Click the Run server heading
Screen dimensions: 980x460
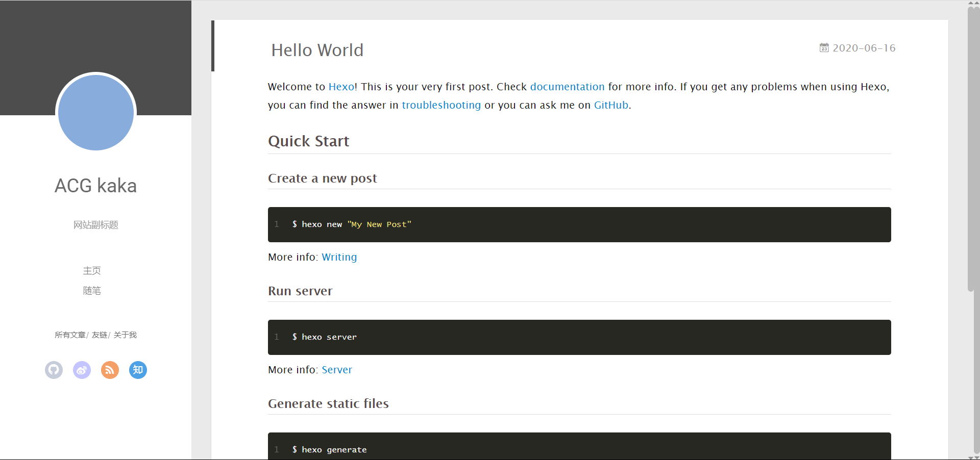(x=300, y=291)
